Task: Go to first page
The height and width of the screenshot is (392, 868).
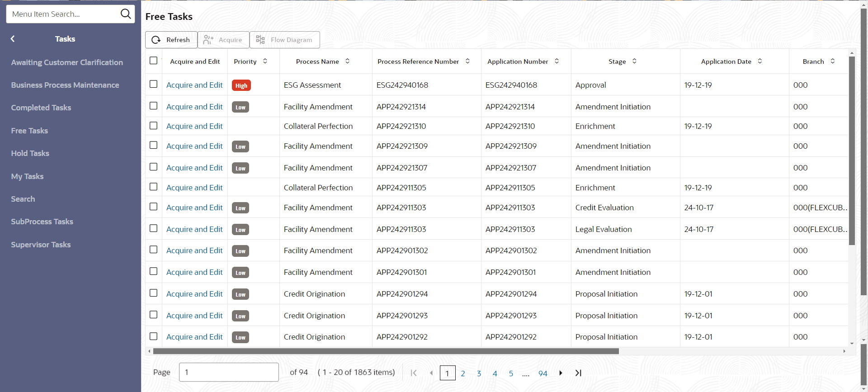Action: click(x=414, y=373)
